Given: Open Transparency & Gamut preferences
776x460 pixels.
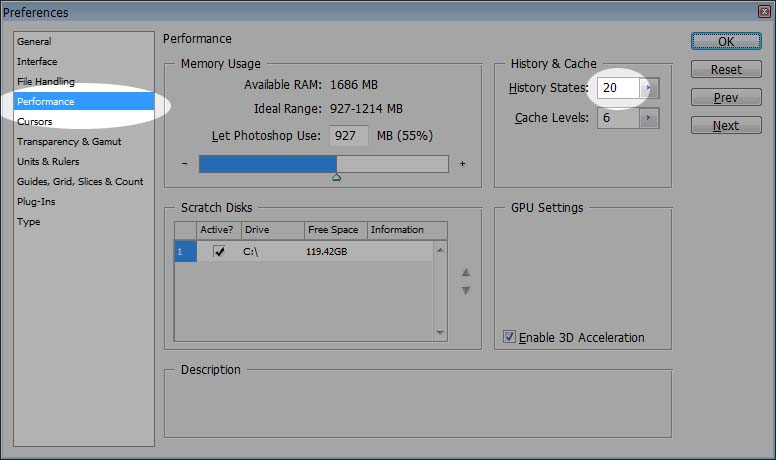Looking at the screenshot, I should pyautogui.click(x=69, y=142).
